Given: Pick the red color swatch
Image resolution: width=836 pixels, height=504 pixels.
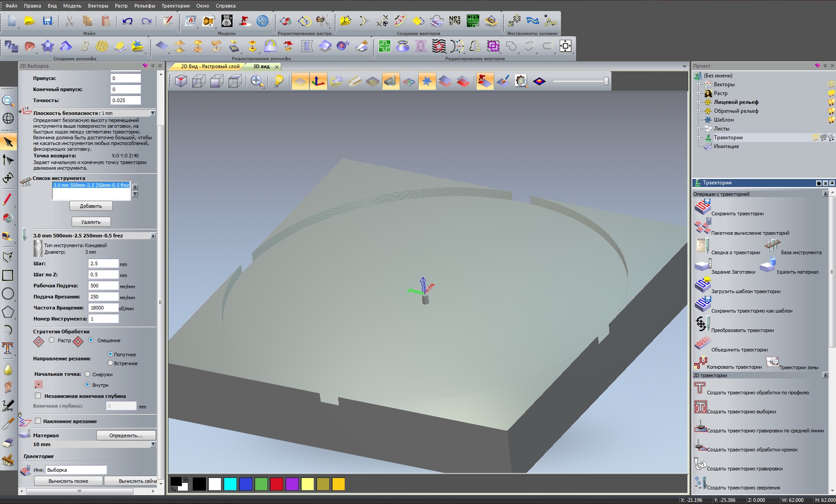Looking at the screenshot, I should 277,484.
